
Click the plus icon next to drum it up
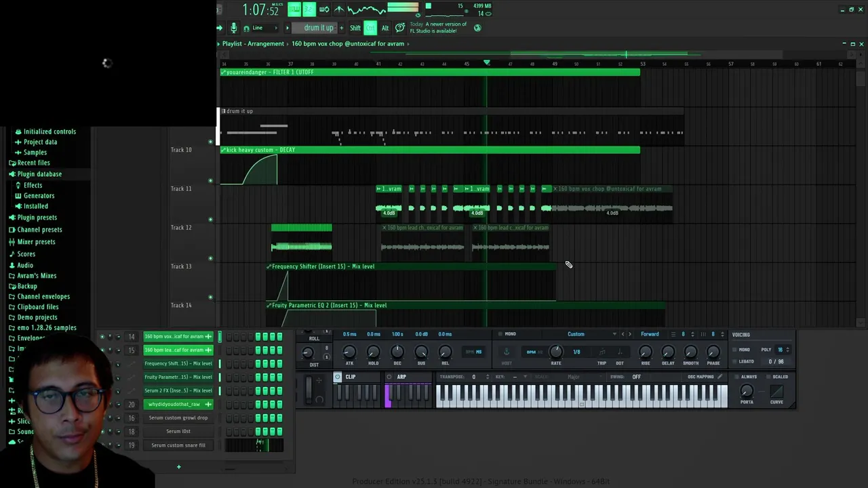(341, 28)
